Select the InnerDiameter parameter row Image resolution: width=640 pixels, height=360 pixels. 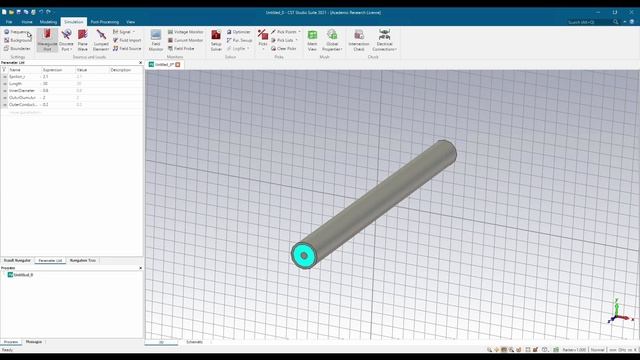tap(71, 91)
